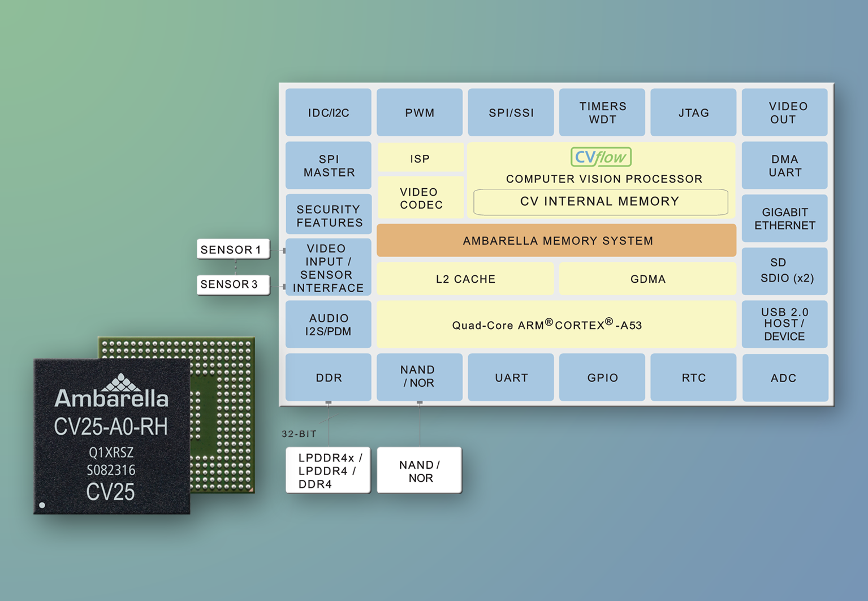868x601 pixels.
Task: Select the AUDIO I2S/PDM block
Action: pyautogui.click(x=329, y=325)
